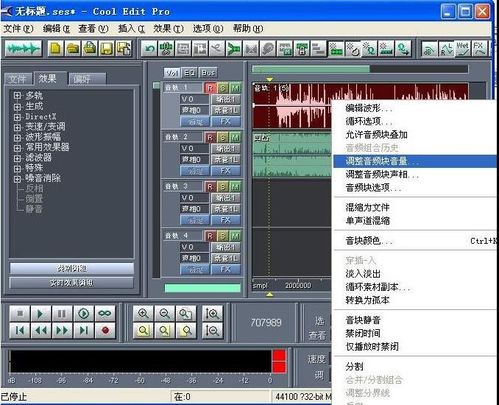The height and width of the screenshot is (405, 499).
Task: Choose 混缩为文件 in context menu
Action: point(414,208)
